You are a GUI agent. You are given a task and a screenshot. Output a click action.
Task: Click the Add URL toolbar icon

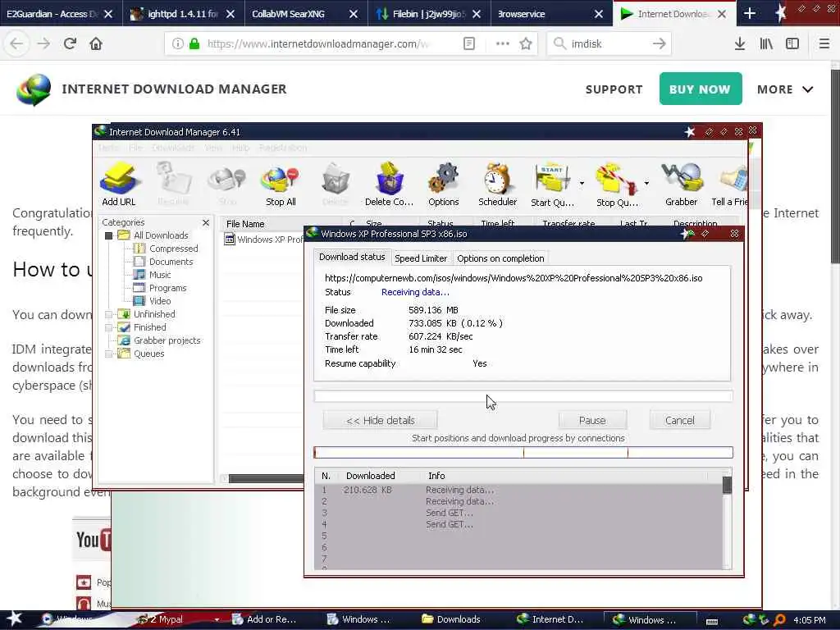click(x=119, y=185)
